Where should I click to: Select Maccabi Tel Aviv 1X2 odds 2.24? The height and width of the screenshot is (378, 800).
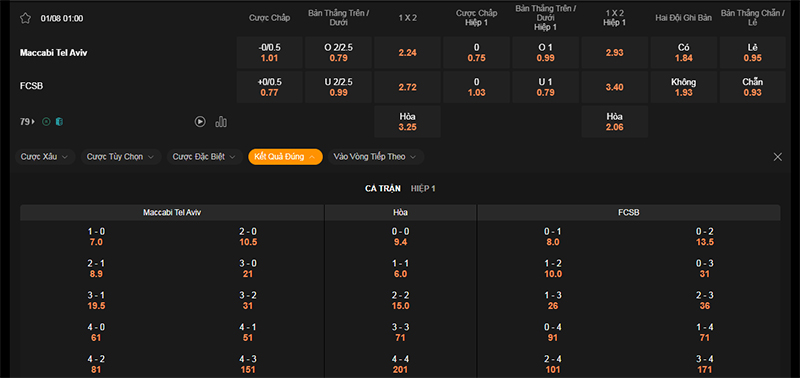[407, 53]
